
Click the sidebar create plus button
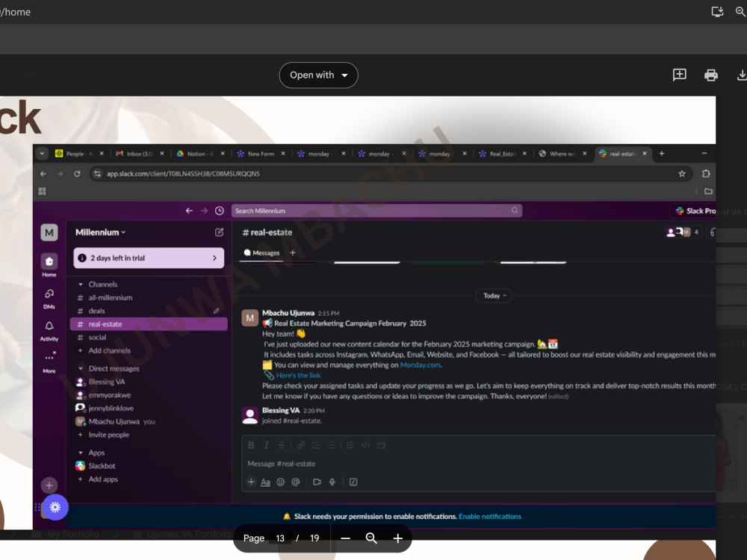tap(49, 485)
